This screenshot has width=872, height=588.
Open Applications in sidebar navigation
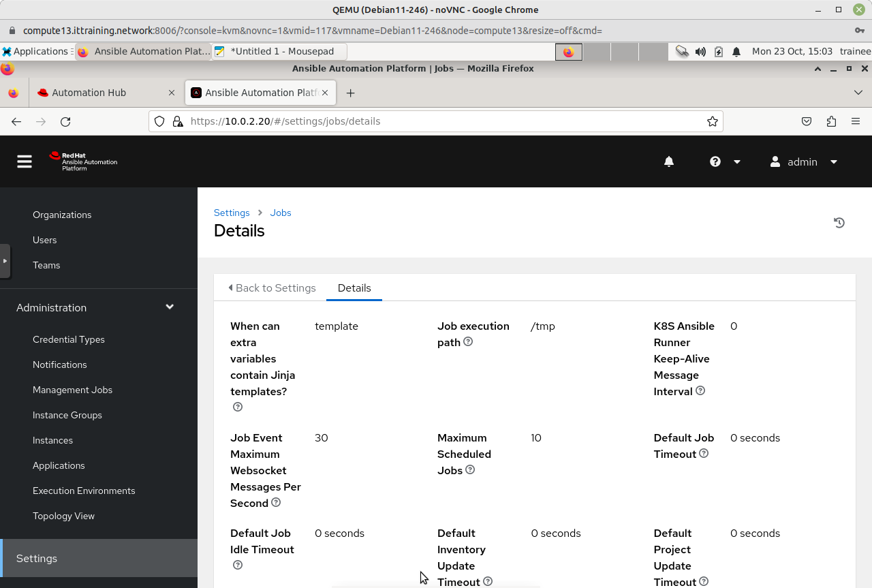[x=59, y=465]
